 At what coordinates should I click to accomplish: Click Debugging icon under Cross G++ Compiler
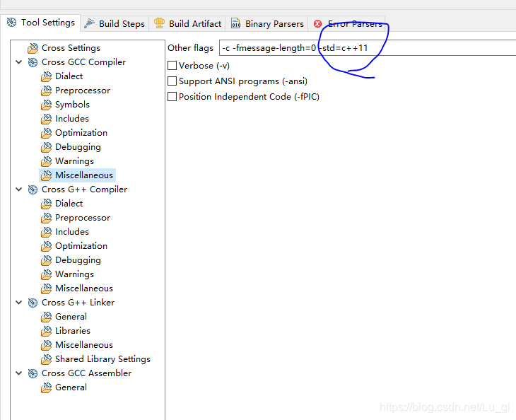tap(47, 260)
